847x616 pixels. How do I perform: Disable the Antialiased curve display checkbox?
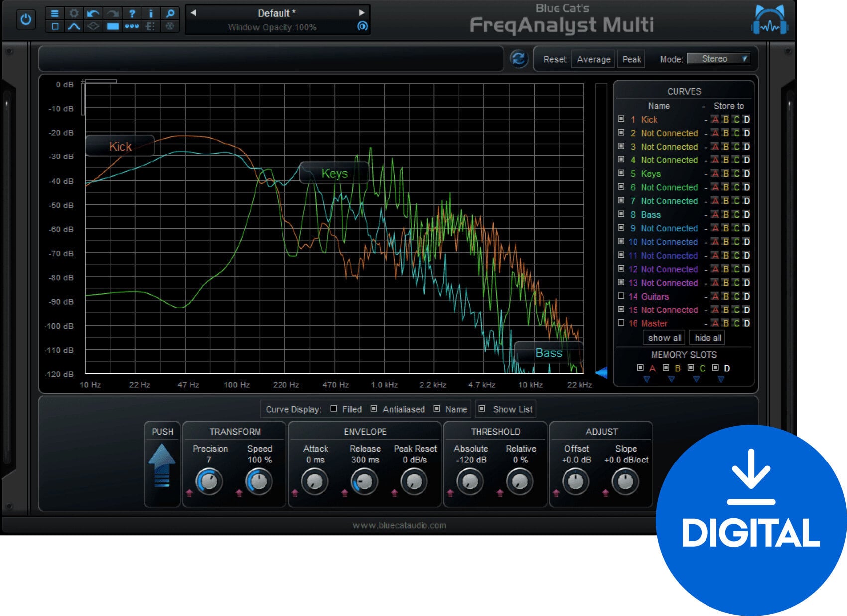click(375, 409)
